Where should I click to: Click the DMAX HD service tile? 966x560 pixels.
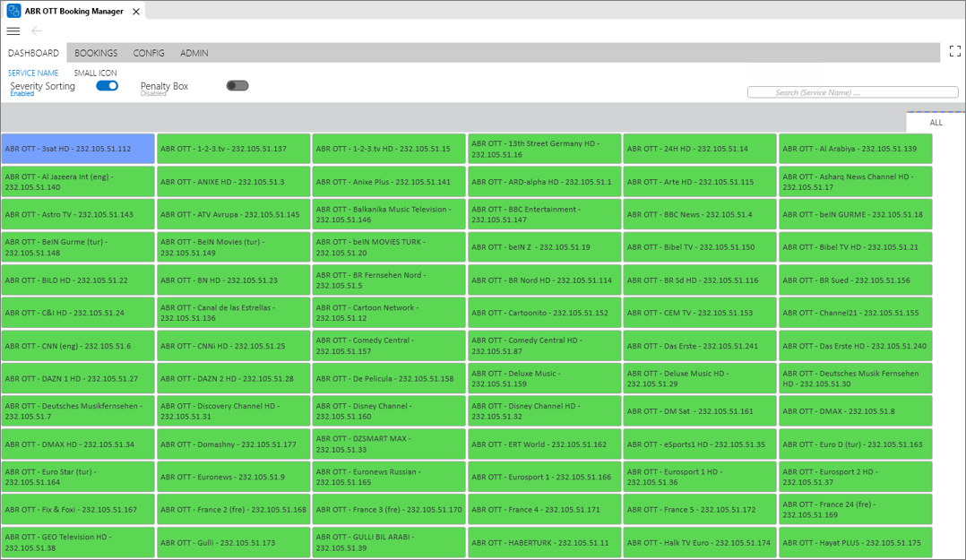(x=78, y=444)
